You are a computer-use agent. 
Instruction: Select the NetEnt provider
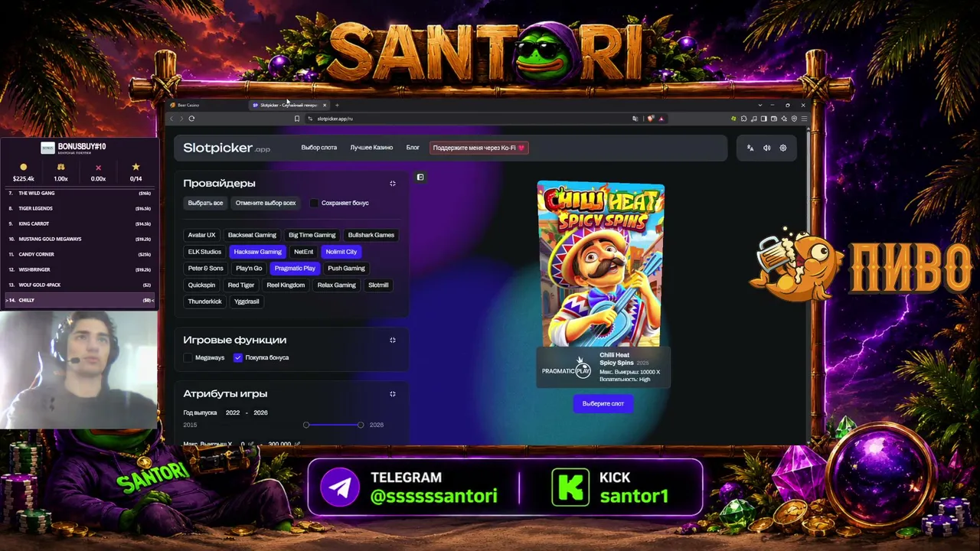(304, 252)
